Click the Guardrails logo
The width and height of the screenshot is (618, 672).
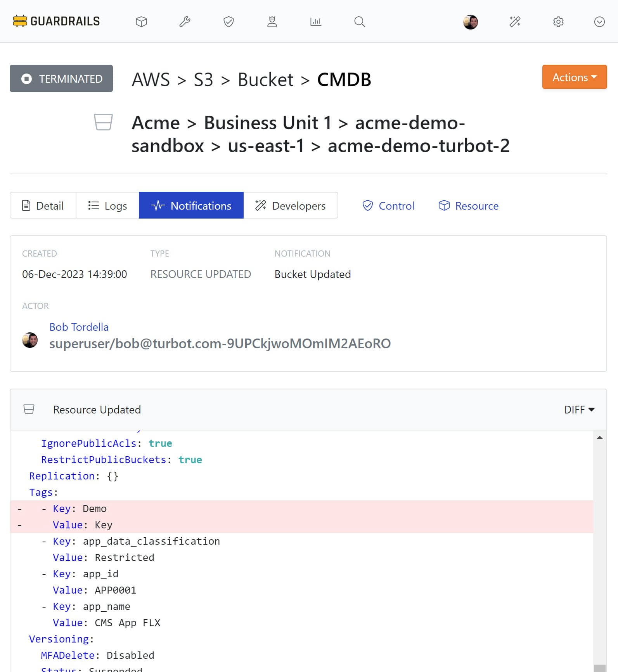point(56,21)
